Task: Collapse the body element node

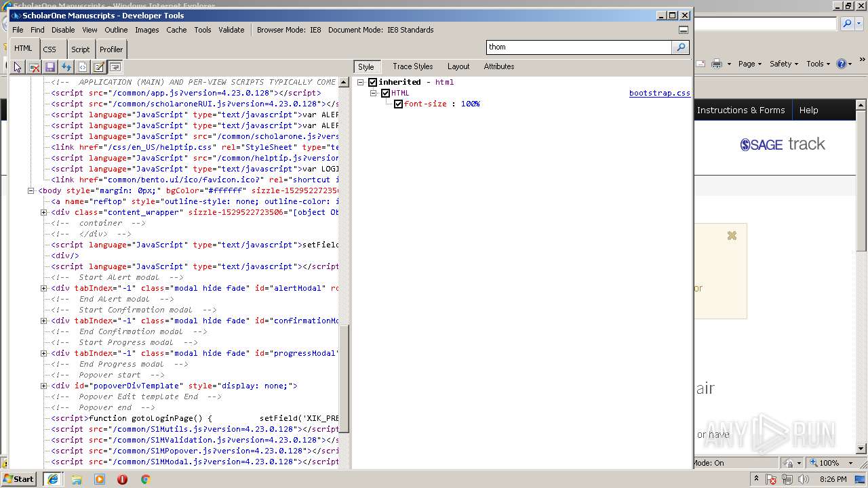Action: tap(31, 190)
